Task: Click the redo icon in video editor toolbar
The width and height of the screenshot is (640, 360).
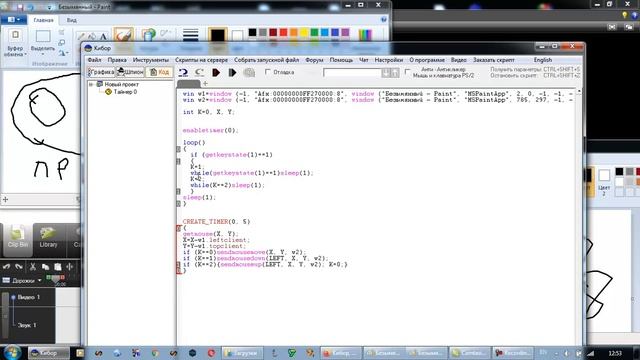Action: coord(19,267)
